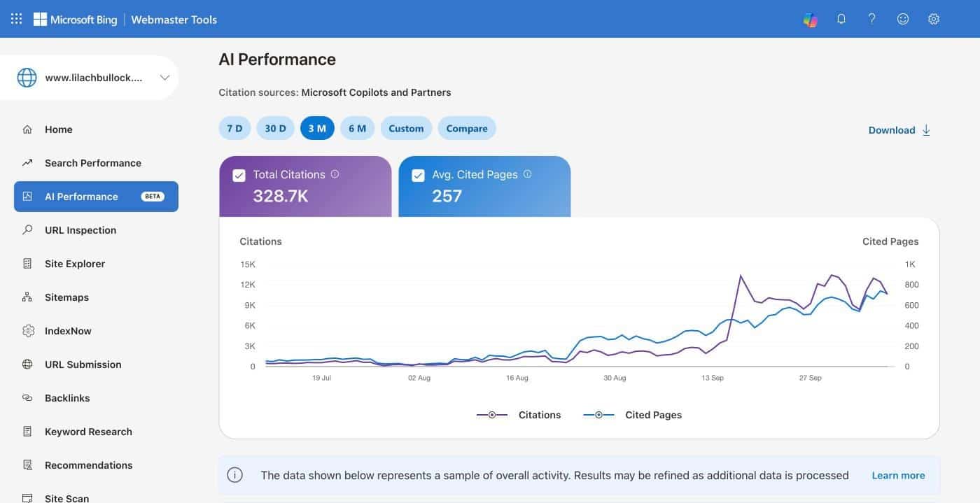Click the Recommendations icon
980x503 pixels.
click(x=27, y=465)
